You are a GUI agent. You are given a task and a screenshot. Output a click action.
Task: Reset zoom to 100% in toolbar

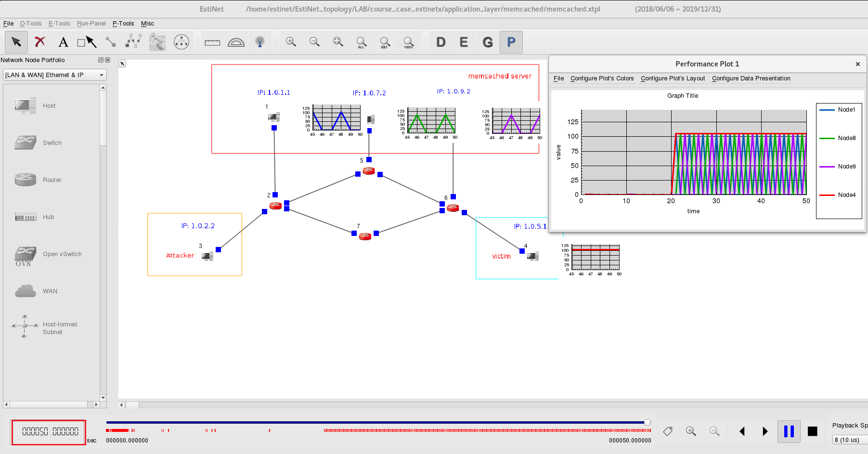(x=408, y=42)
